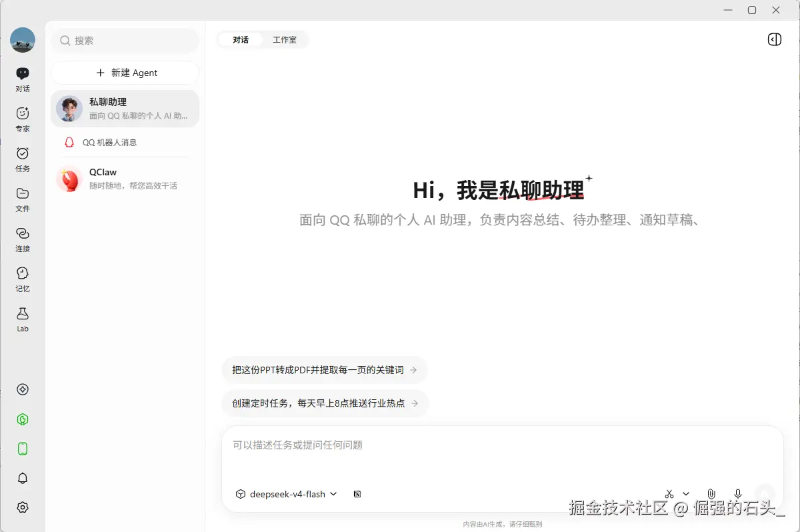The width and height of the screenshot is (800, 532).
Task: Switch to the 对话 tab
Action: coord(241,40)
